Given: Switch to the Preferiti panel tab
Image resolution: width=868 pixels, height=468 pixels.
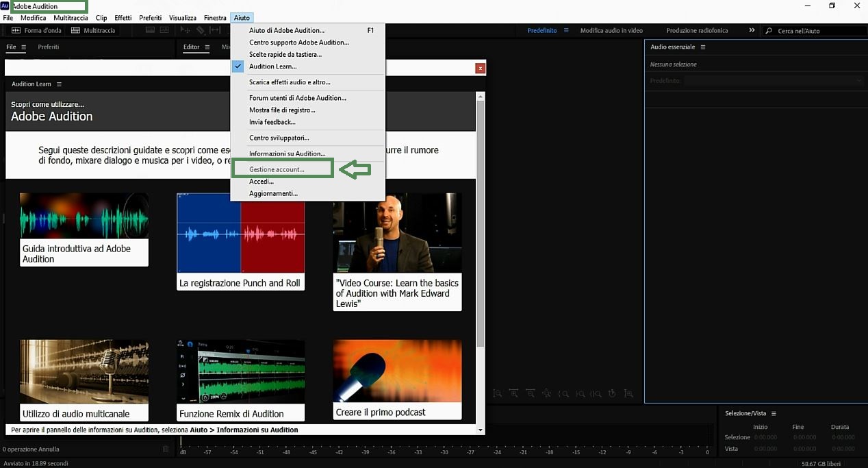Looking at the screenshot, I should (49, 47).
